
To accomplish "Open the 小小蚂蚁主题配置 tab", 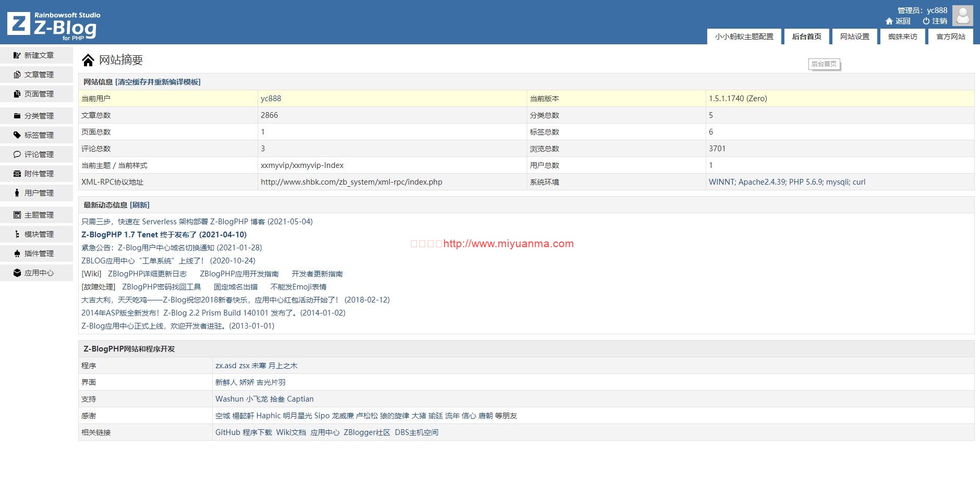I will (x=744, y=37).
